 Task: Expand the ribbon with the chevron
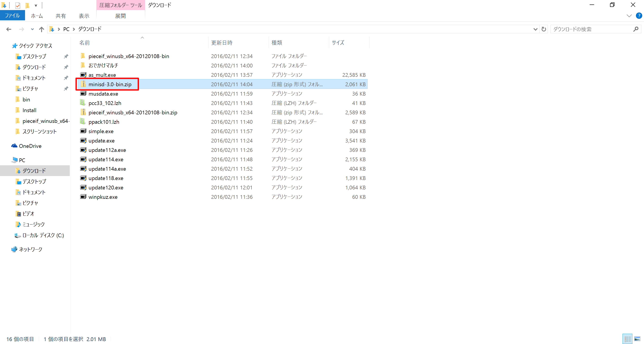pyautogui.click(x=629, y=16)
